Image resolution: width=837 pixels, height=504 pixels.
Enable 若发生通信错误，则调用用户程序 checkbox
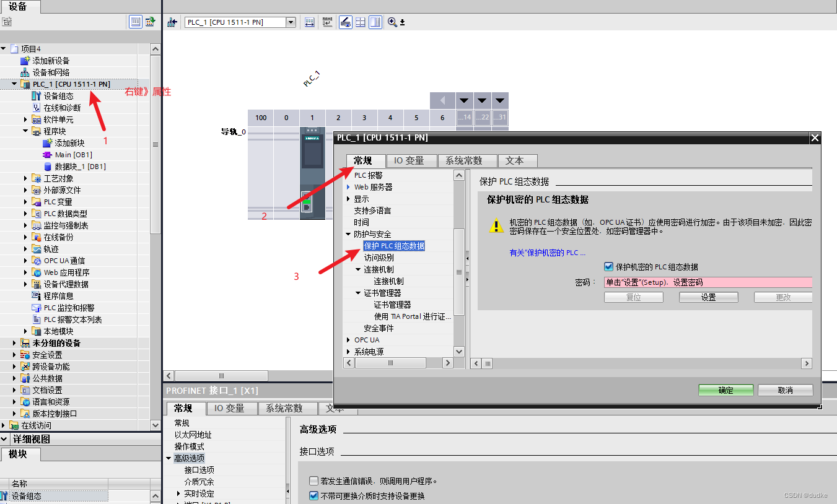click(313, 481)
